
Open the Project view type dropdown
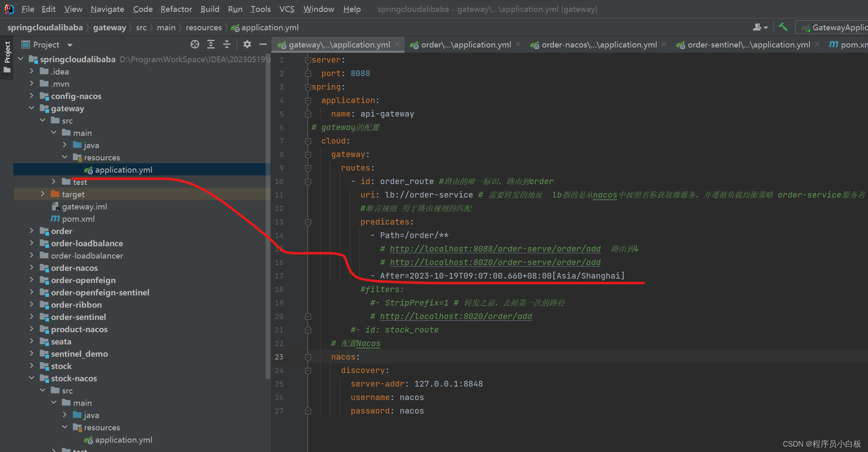70,45
